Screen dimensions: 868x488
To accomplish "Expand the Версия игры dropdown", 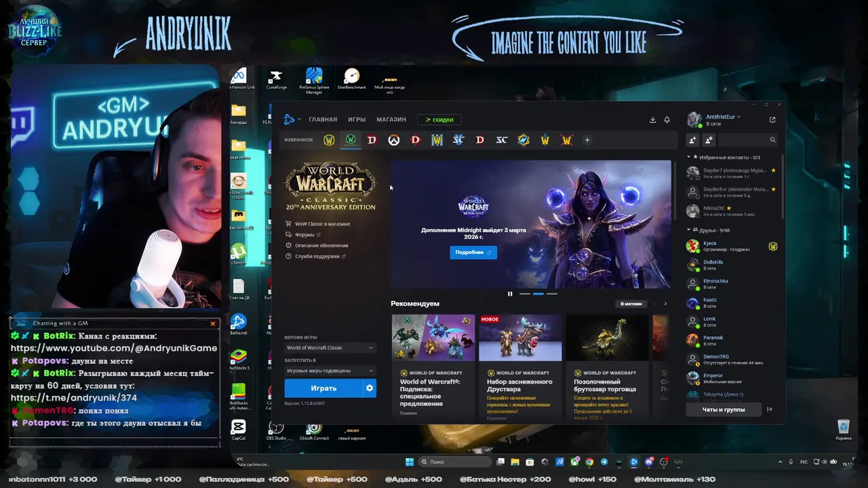I will point(330,348).
